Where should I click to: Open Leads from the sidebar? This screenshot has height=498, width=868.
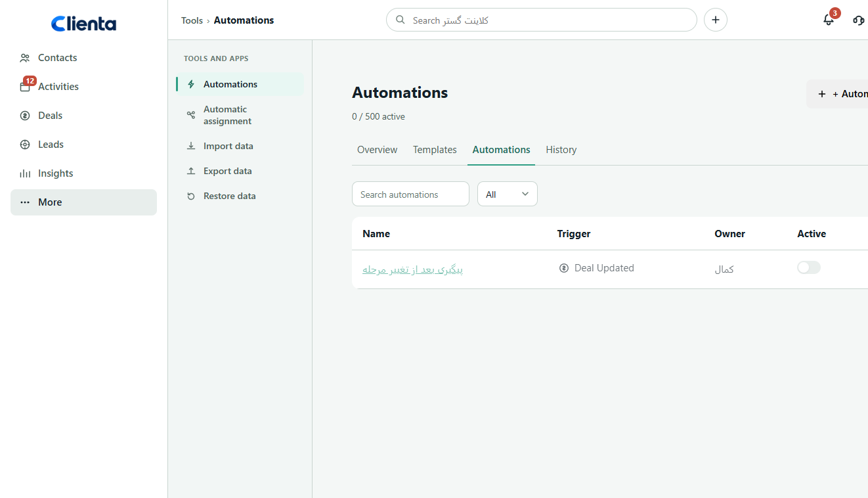(83, 145)
